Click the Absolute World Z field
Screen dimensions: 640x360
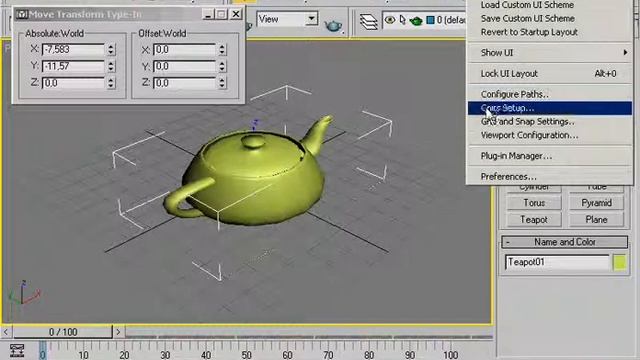[x=73, y=83]
